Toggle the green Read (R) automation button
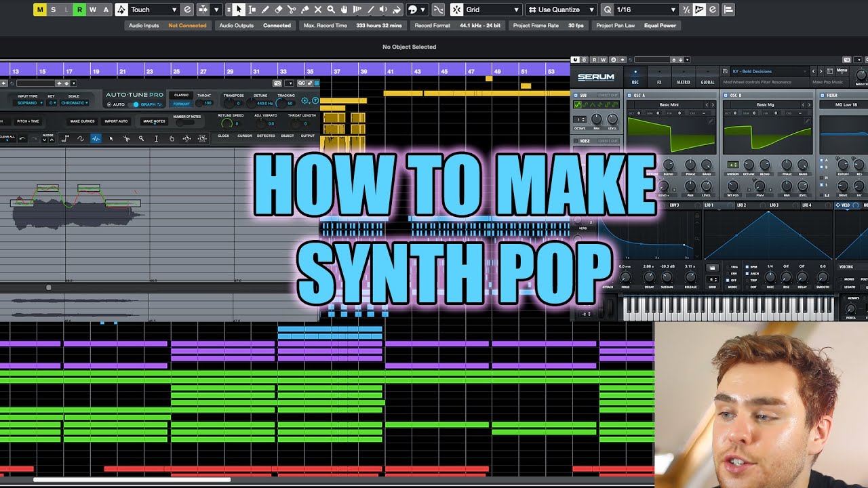The width and height of the screenshot is (868, 488). pyautogui.click(x=79, y=9)
